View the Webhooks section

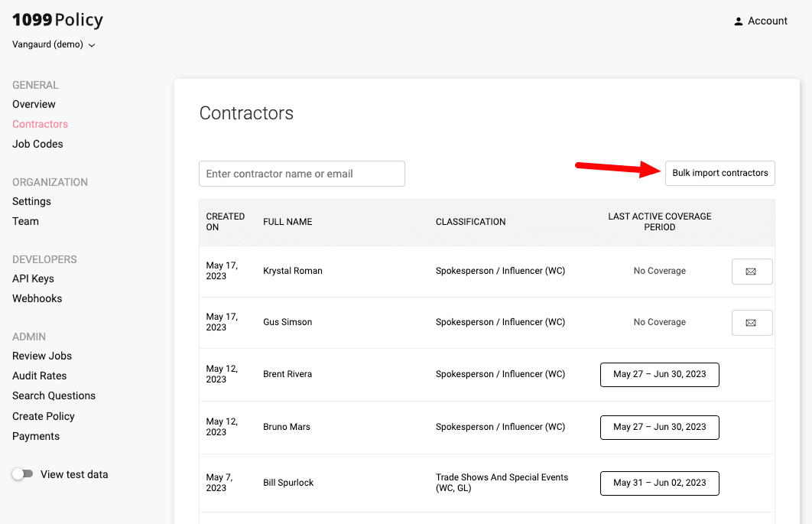(37, 298)
